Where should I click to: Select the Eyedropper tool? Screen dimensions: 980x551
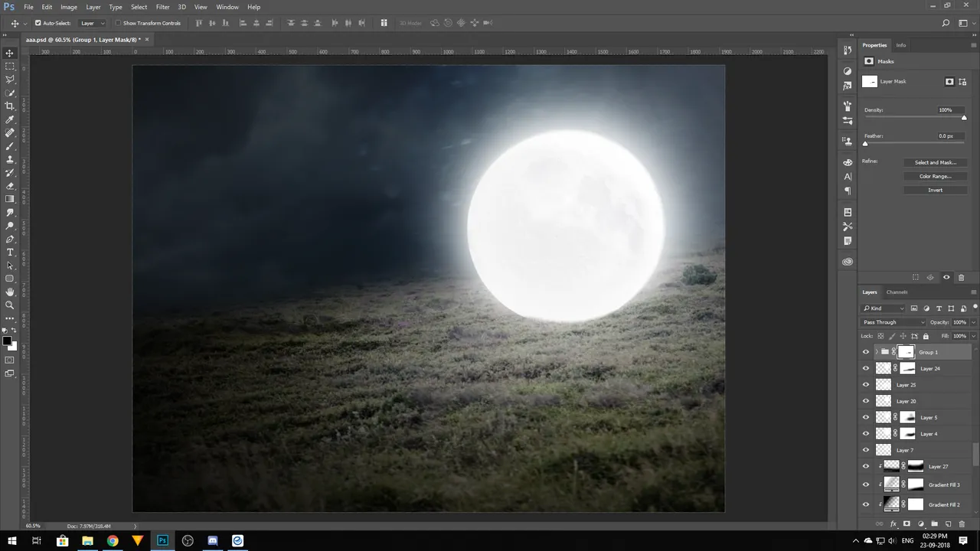(x=10, y=119)
